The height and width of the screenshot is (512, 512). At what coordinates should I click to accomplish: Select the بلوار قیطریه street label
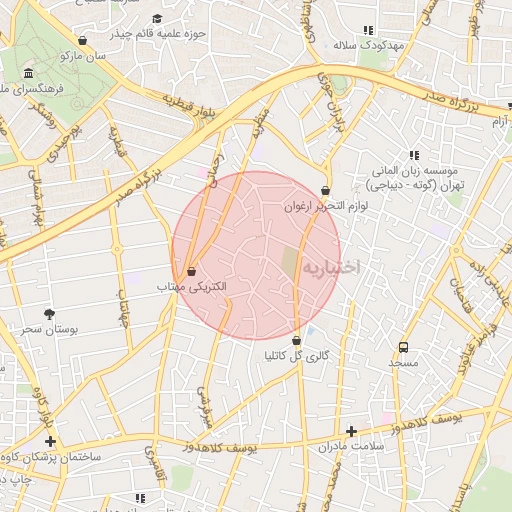click(x=189, y=105)
